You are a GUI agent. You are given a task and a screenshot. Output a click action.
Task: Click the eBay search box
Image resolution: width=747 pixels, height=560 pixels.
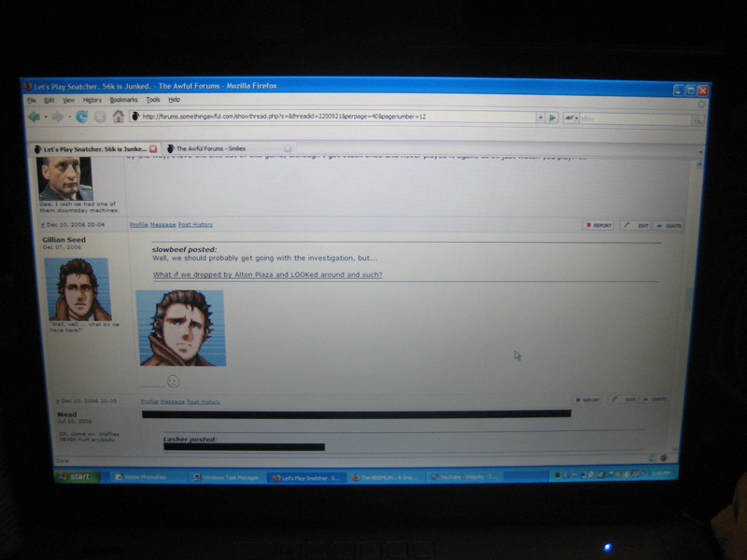(x=635, y=119)
